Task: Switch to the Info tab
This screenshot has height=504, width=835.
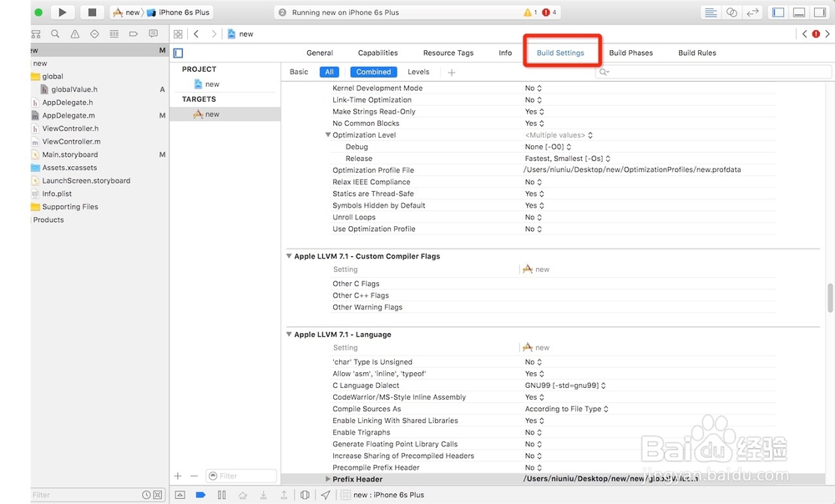Action: (505, 53)
